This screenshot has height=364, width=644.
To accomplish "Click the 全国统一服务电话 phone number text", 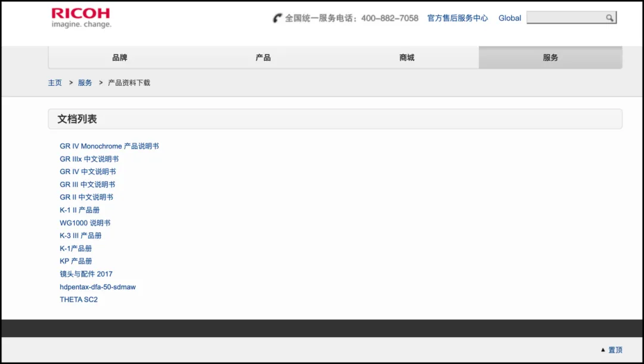I will click(x=352, y=18).
